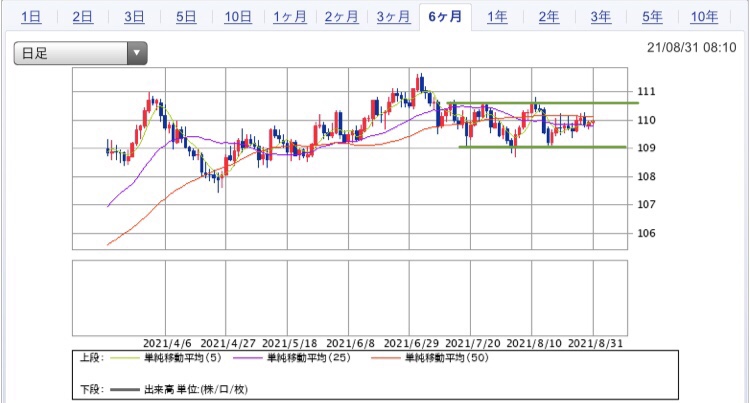Switch to 10日 chart range

click(x=238, y=17)
